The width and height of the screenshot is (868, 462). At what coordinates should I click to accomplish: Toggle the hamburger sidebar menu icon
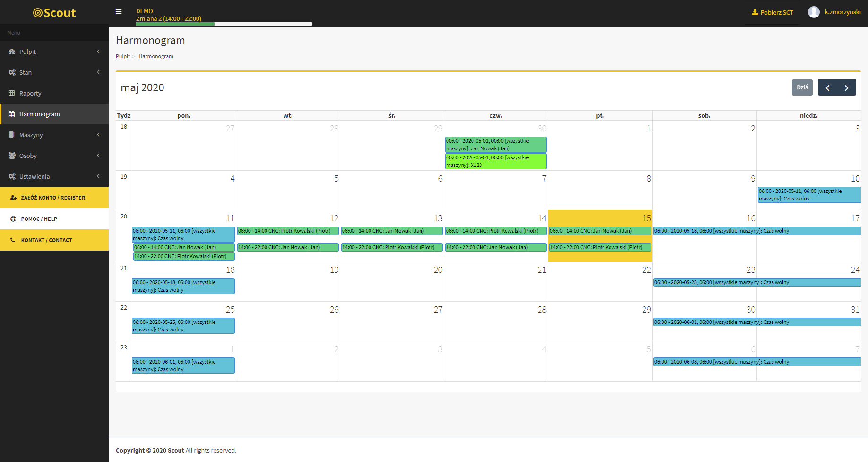[x=119, y=12]
